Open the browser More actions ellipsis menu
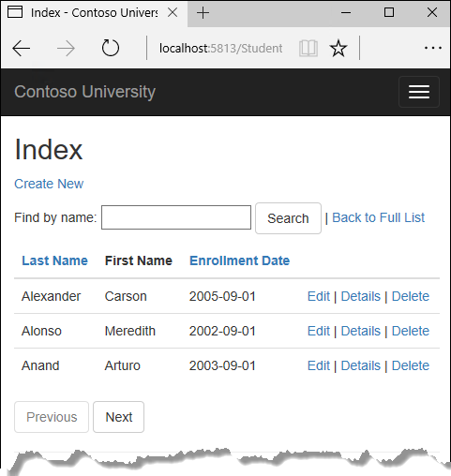The image size is (451, 476). click(x=433, y=48)
